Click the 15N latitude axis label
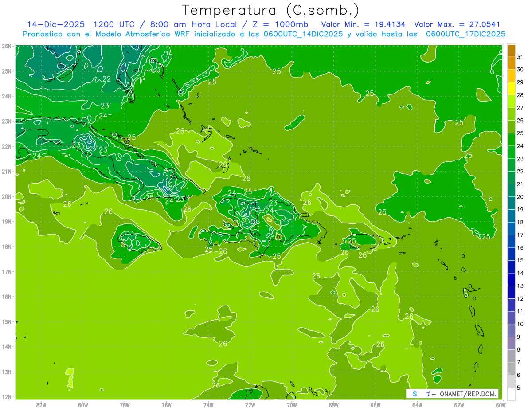The image size is (532, 411). click(7, 322)
